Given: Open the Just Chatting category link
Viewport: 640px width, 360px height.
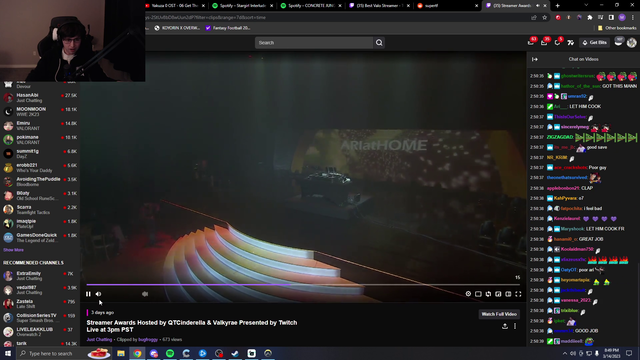Looking at the screenshot, I should 99,340.
